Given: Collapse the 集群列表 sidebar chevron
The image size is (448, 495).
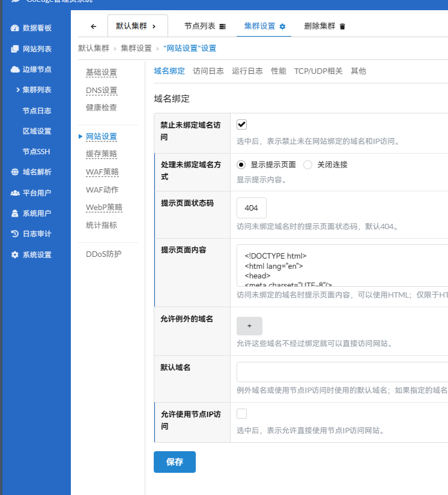Looking at the screenshot, I should pyautogui.click(x=18, y=90).
